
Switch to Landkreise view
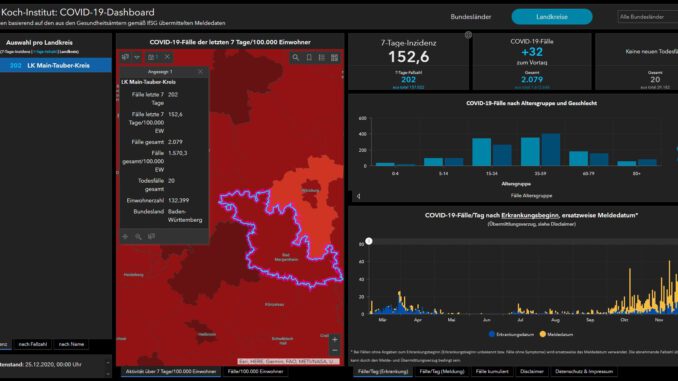(x=552, y=17)
